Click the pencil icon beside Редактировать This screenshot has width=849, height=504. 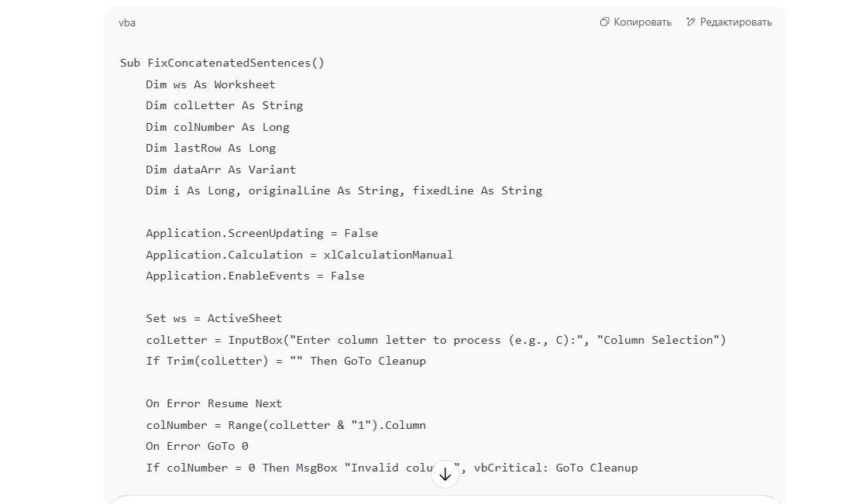(690, 22)
